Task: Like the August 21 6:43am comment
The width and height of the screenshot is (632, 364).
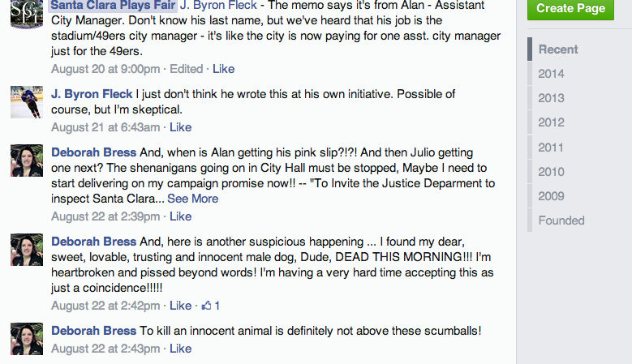Action: pyautogui.click(x=180, y=127)
